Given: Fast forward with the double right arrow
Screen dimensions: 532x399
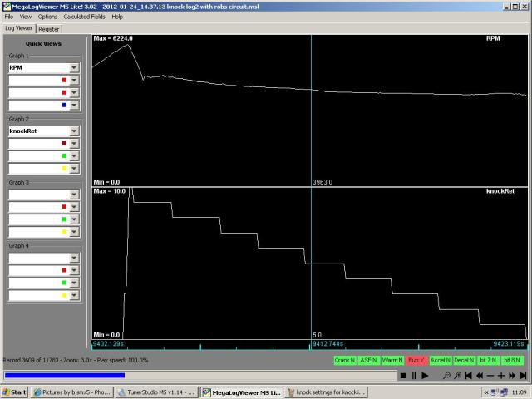Looking at the screenshot, I should pos(512,375).
